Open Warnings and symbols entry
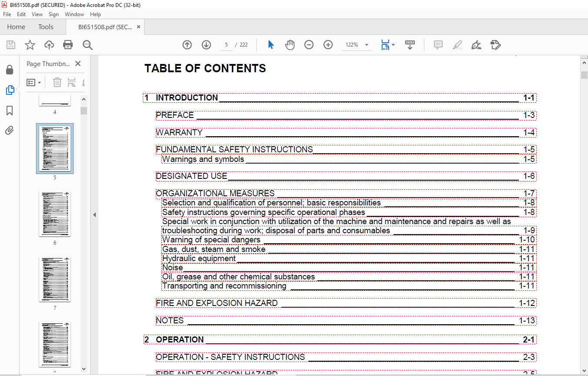The height and width of the screenshot is (376, 588). 349,159
